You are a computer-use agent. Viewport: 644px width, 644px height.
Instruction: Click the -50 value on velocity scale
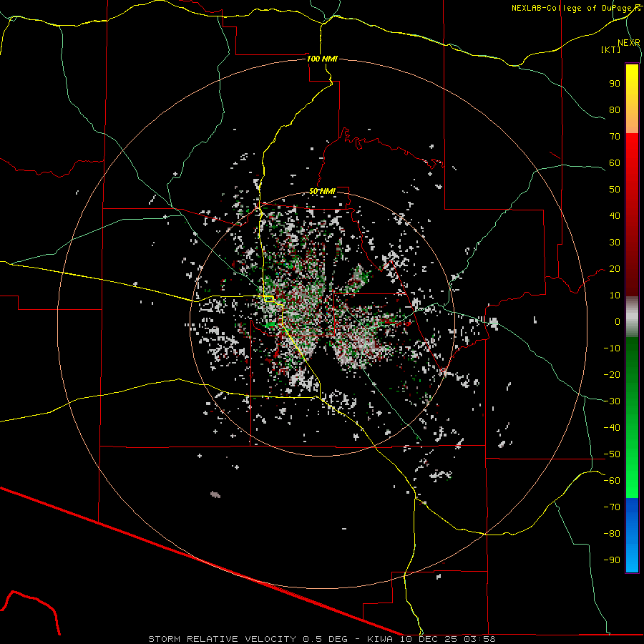tap(612, 454)
